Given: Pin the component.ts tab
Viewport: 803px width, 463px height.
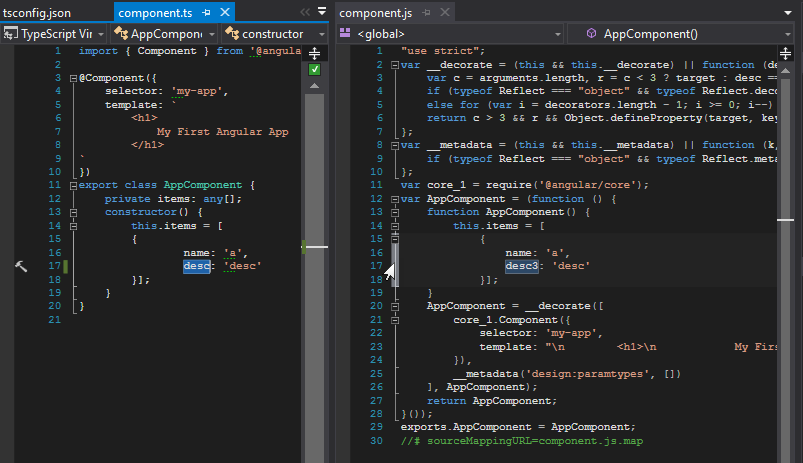Looking at the screenshot, I should [x=206, y=13].
